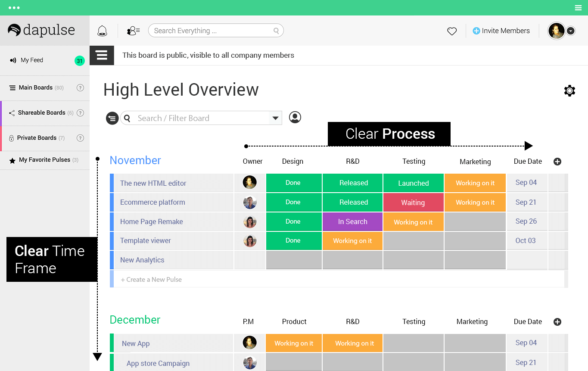Select My Feed in the sidebar

click(x=32, y=60)
